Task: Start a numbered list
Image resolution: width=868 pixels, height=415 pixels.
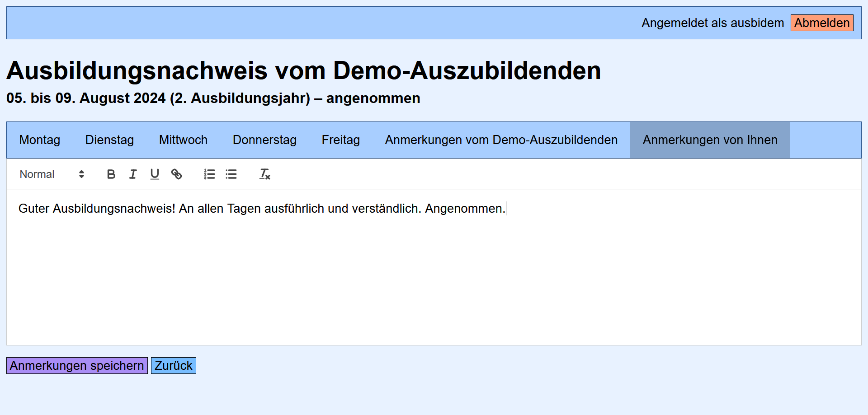Action: (x=209, y=174)
